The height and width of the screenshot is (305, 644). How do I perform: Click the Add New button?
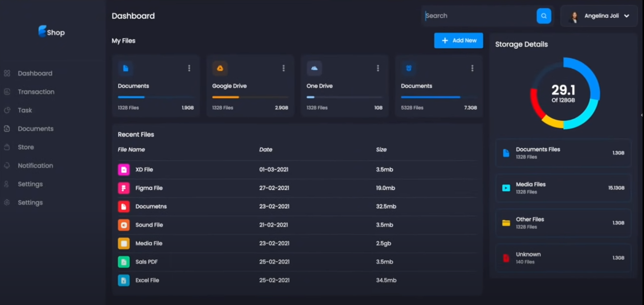coord(458,40)
